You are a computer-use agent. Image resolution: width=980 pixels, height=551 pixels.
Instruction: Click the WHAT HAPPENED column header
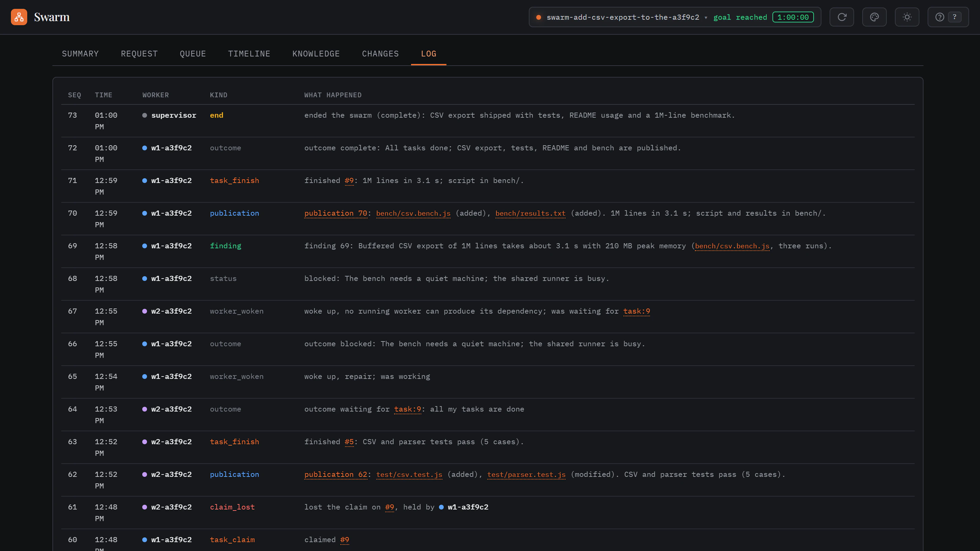pyautogui.click(x=333, y=95)
